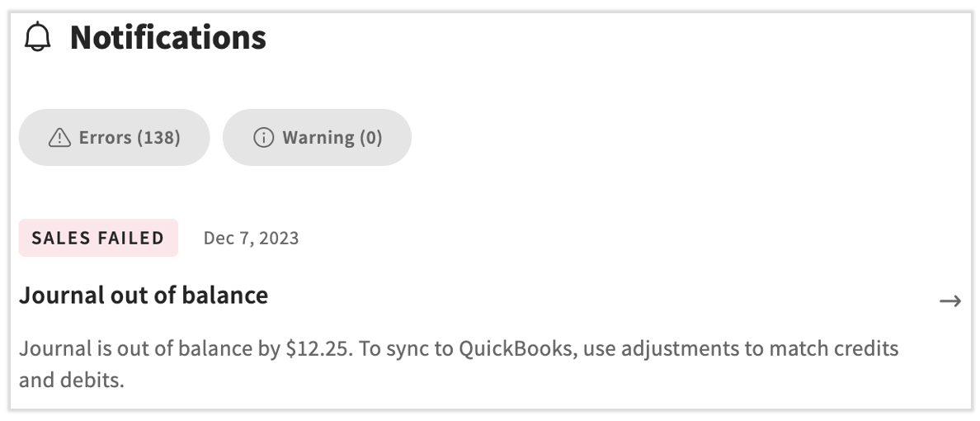This screenshot has width=980, height=421.
Task: Filter notifications by Errors (138)
Action: click(115, 137)
